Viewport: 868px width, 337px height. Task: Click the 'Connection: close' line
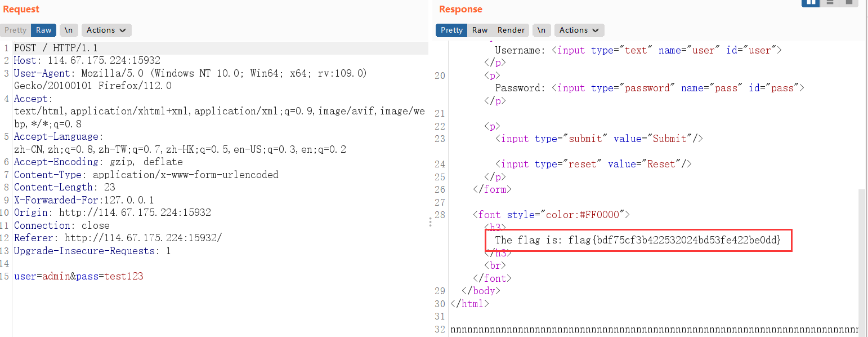(x=62, y=225)
